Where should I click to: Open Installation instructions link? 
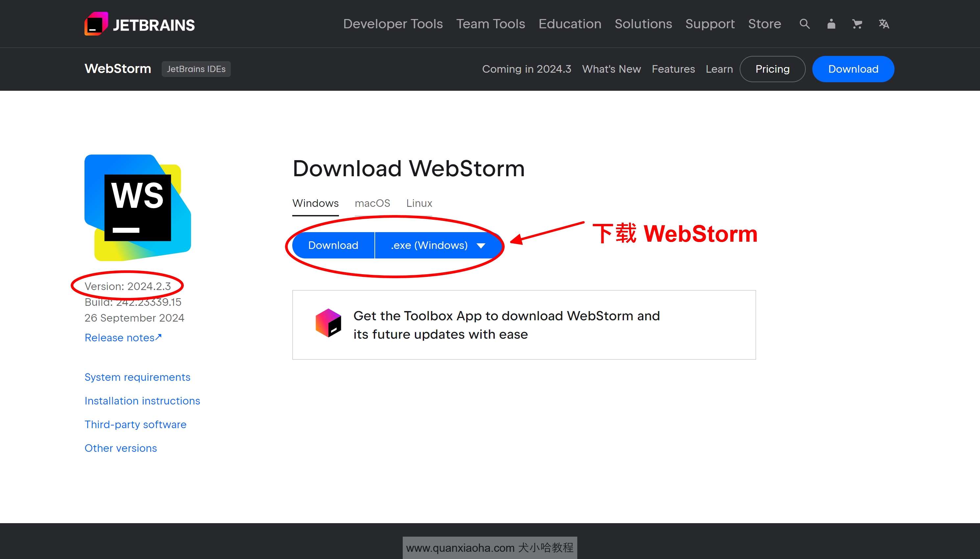coord(142,401)
